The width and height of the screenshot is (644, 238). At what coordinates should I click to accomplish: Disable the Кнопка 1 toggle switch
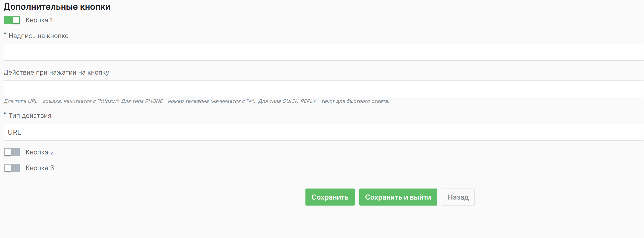[x=12, y=20]
